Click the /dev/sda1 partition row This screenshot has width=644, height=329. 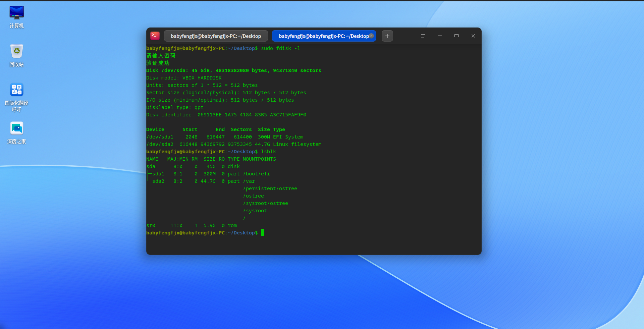(x=225, y=137)
